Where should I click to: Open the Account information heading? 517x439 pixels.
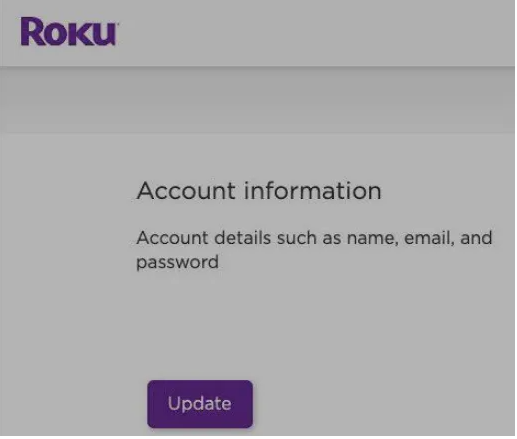[259, 191]
